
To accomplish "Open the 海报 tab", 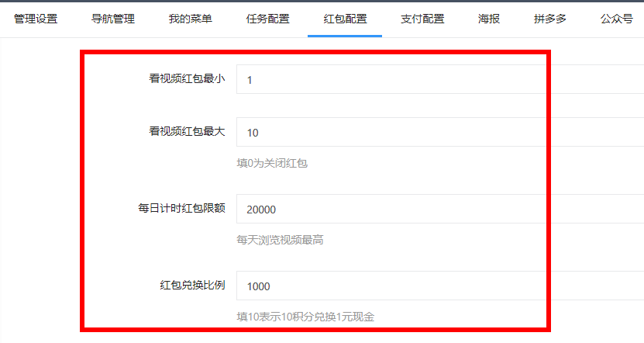I will coord(489,19).
